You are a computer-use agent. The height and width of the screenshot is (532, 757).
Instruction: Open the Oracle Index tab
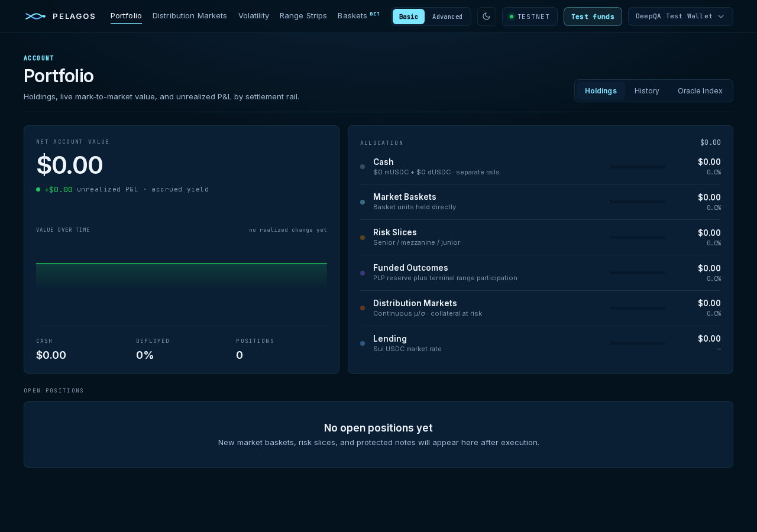click(x=700, y=91)
